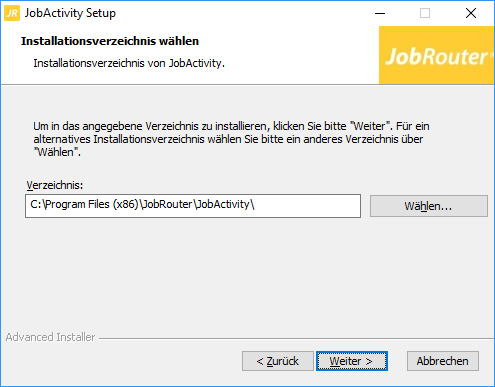The height and width of the screenshot is (387, 495).
Task: Click the separator line beside Advanced Installer
Action: click(296, 339)
